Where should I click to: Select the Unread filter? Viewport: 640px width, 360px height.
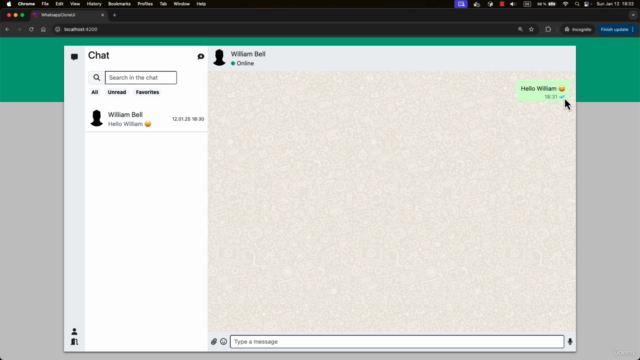tap(117, 92)
